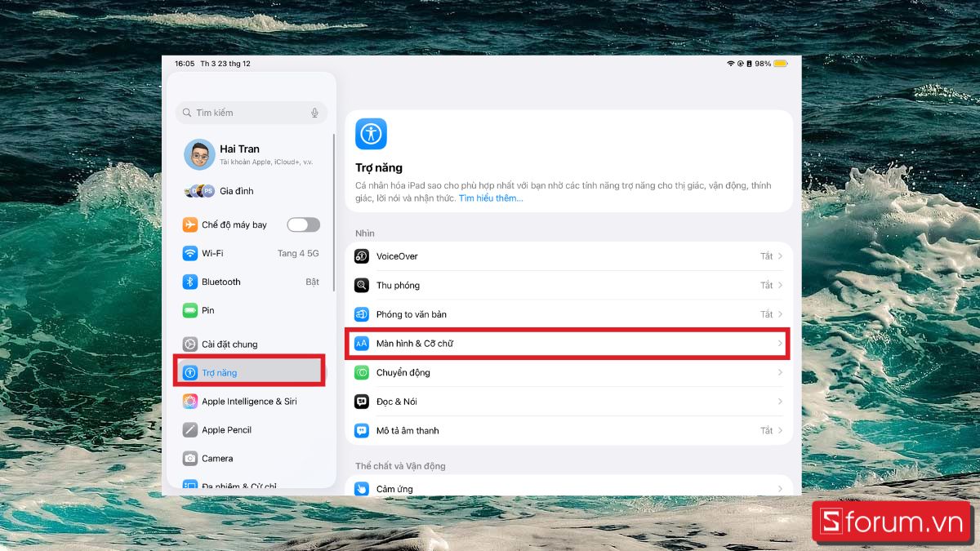Screen dimensions: 980x551
Task: Tap the Wi-Fi indicator in status bar
Action: (731, 64)
